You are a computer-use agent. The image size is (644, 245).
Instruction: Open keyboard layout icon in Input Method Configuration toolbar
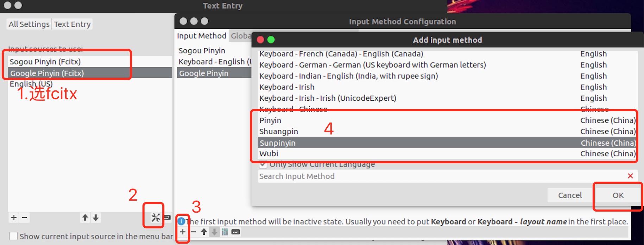pyautogui.click(x=236, y=232)
